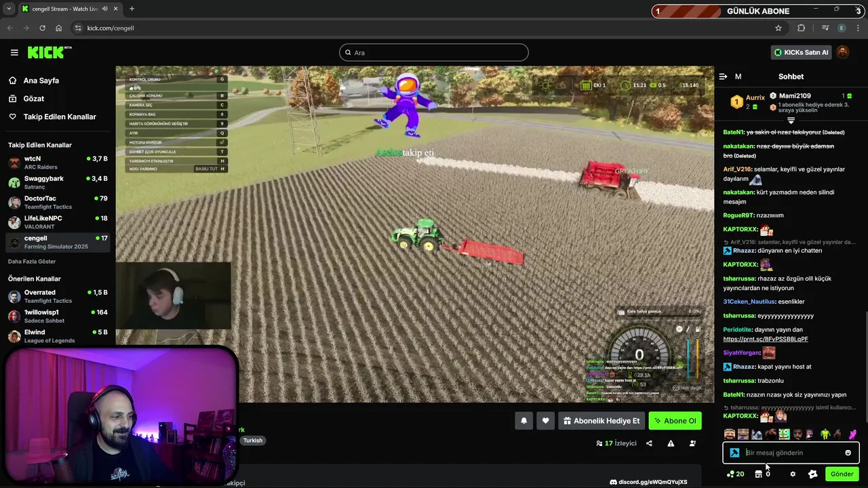Open the prnt.sc link in chat
This screenshot has height=488, width=868.
[x=766, y=339]
